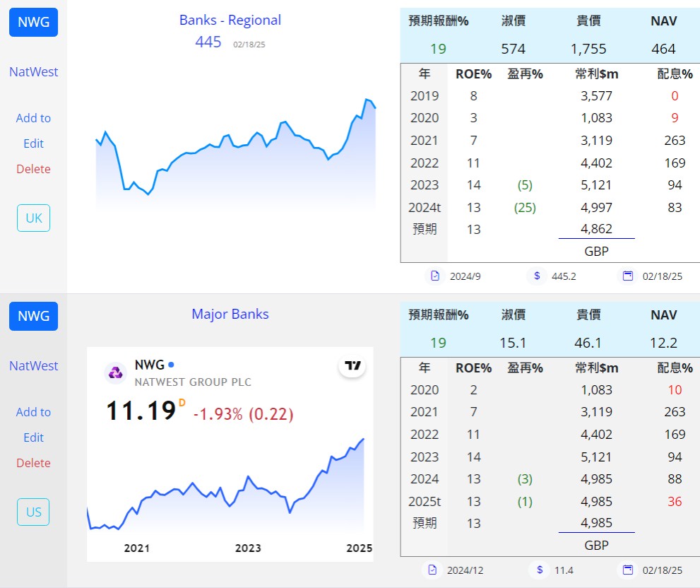This screenshot has width=700, height=588.
Task: Click 貴價 value 1,755
Action: click(588, 49)
